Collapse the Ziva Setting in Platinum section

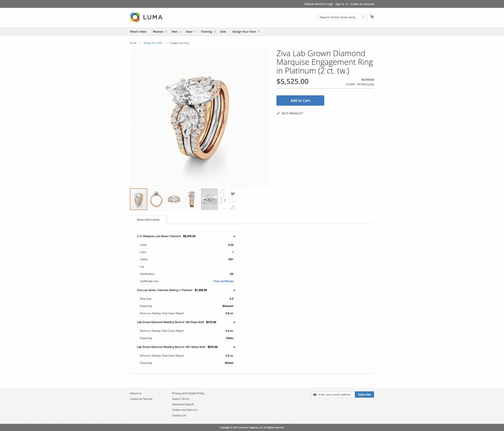tap(234, 290)
